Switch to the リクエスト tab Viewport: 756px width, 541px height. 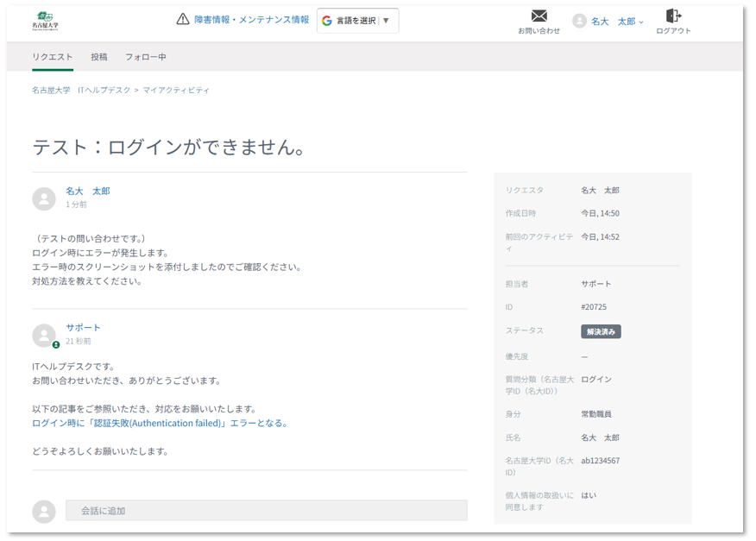53,57
